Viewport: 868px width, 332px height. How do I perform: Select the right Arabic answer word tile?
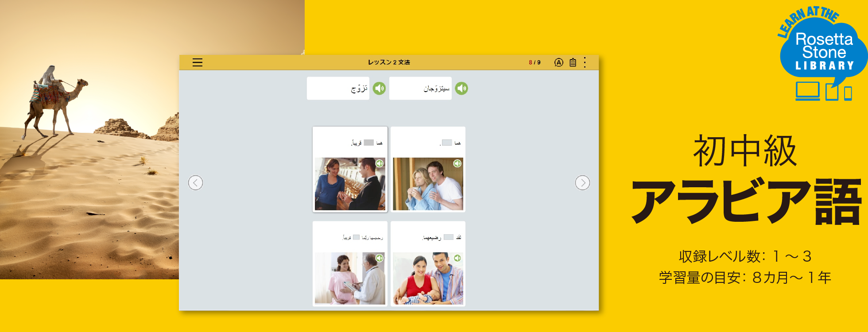(x=420, y=89)
